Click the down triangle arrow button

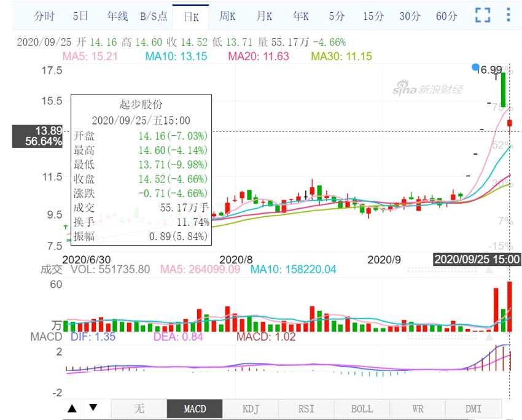click(x=93, y=407)
